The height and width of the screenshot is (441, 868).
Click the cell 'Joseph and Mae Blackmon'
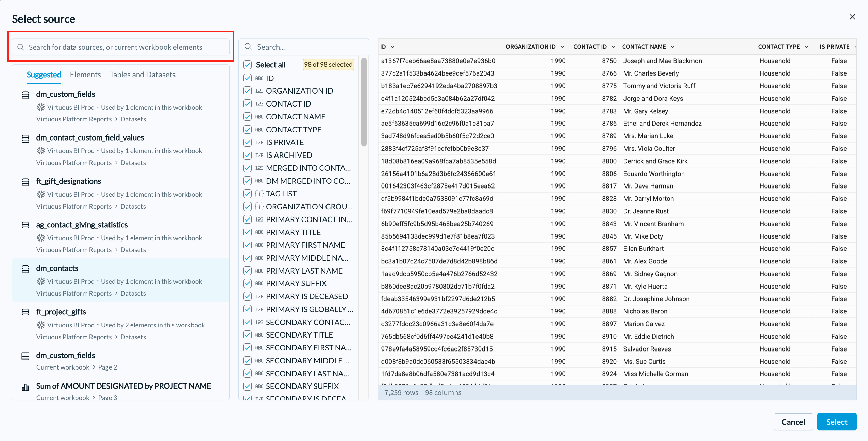pyautogui.click(x=662, y=61)
